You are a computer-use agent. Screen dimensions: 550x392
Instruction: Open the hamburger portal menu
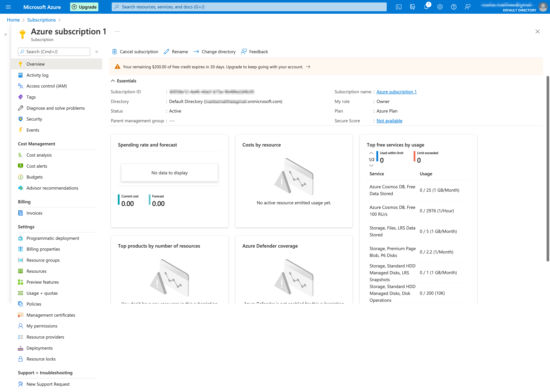[8, 7]
